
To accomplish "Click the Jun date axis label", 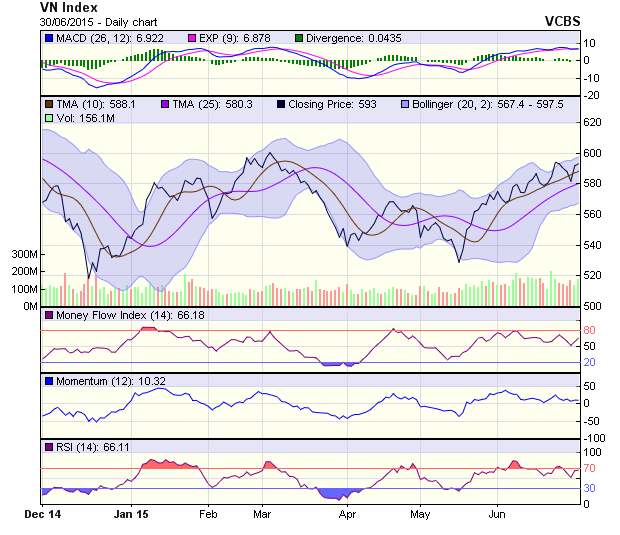I will click(495, 514).
